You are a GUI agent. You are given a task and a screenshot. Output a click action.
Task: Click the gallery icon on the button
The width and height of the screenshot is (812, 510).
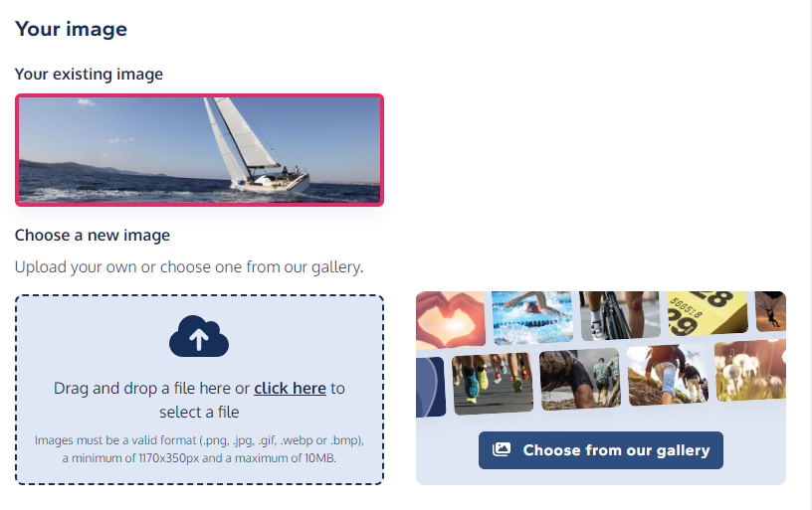click(501, 449)
